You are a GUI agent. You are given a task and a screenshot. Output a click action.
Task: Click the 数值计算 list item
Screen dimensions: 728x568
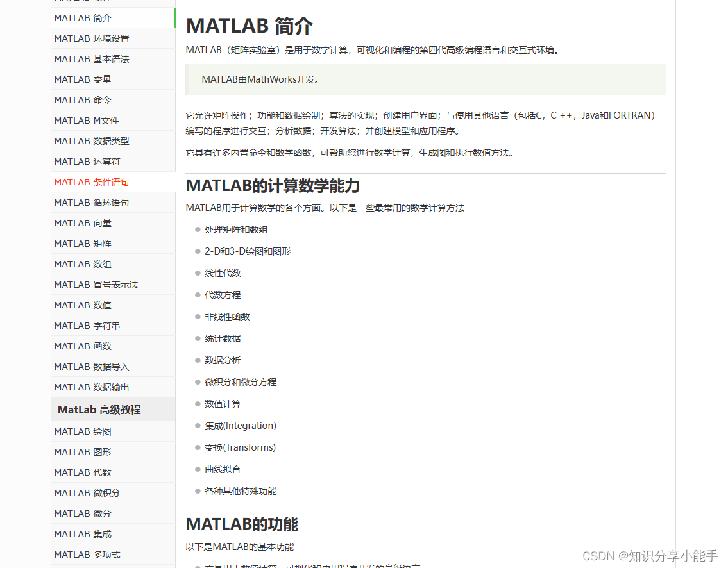[x=223, y=404]
